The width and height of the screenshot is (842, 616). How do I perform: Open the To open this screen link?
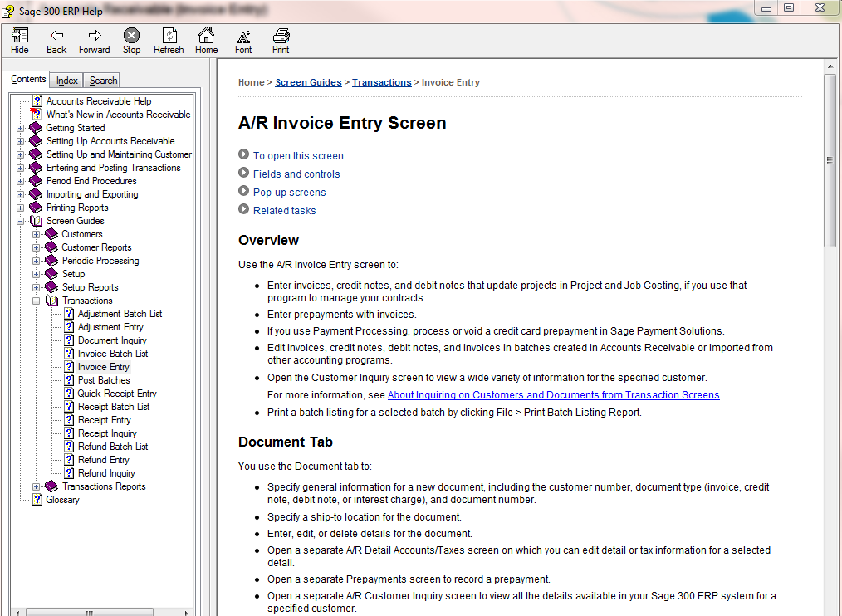(298, 156)
